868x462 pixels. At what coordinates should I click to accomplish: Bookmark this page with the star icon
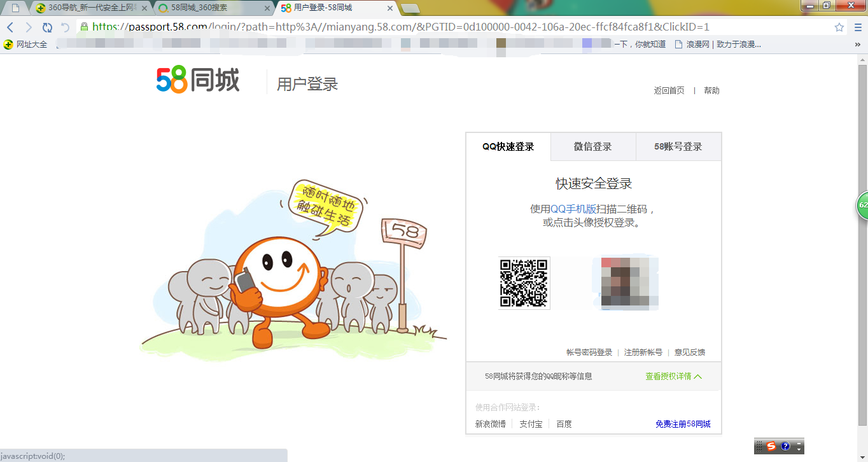point(839,27)
